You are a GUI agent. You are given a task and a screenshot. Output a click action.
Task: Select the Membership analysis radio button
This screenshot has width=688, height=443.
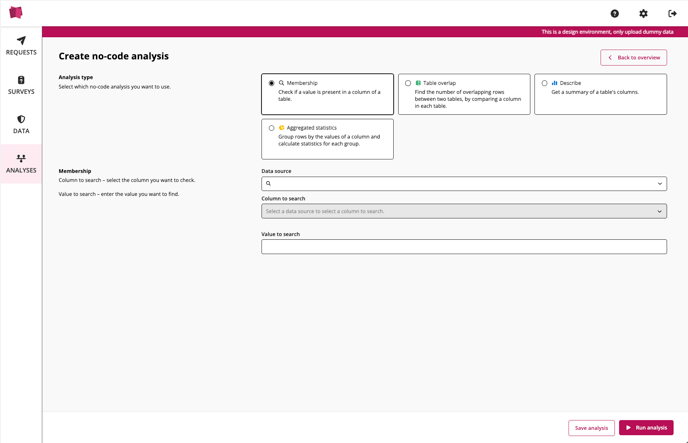(x=272, y=83)
